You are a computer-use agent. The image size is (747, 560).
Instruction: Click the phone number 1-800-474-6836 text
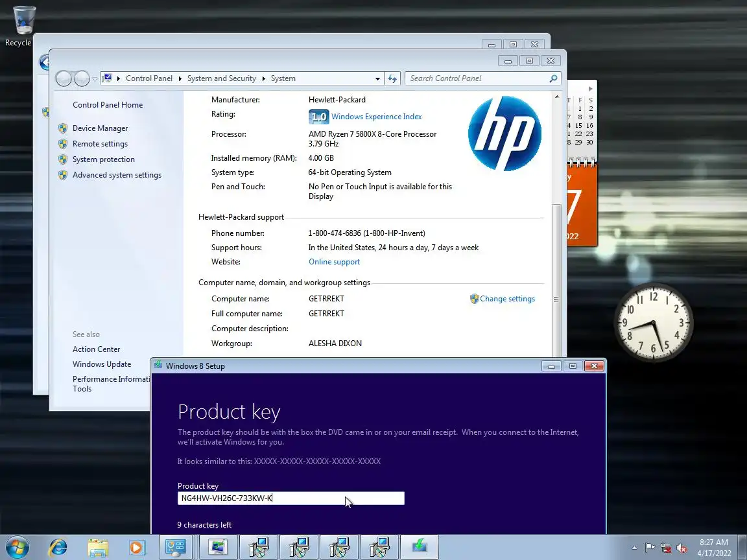coord(366,233)
